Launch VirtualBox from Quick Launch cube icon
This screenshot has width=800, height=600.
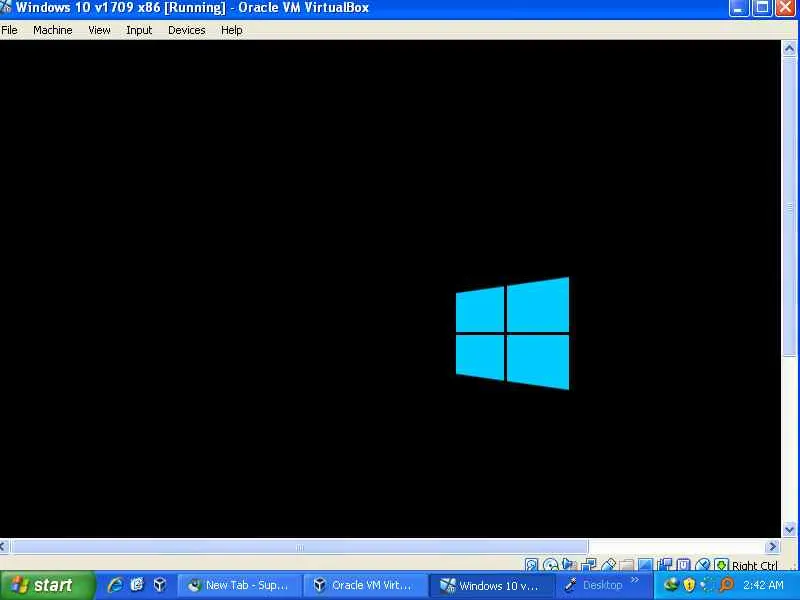pyautogui.click(x=159, y=585)
